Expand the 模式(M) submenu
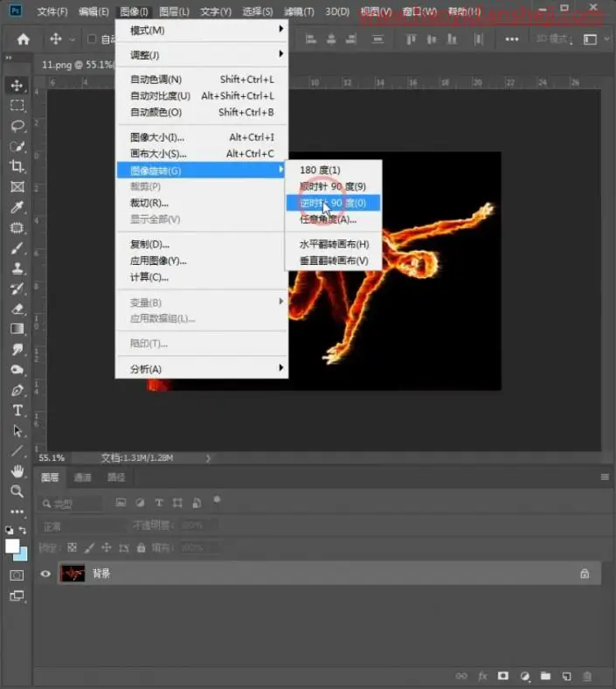 [202, 31]
